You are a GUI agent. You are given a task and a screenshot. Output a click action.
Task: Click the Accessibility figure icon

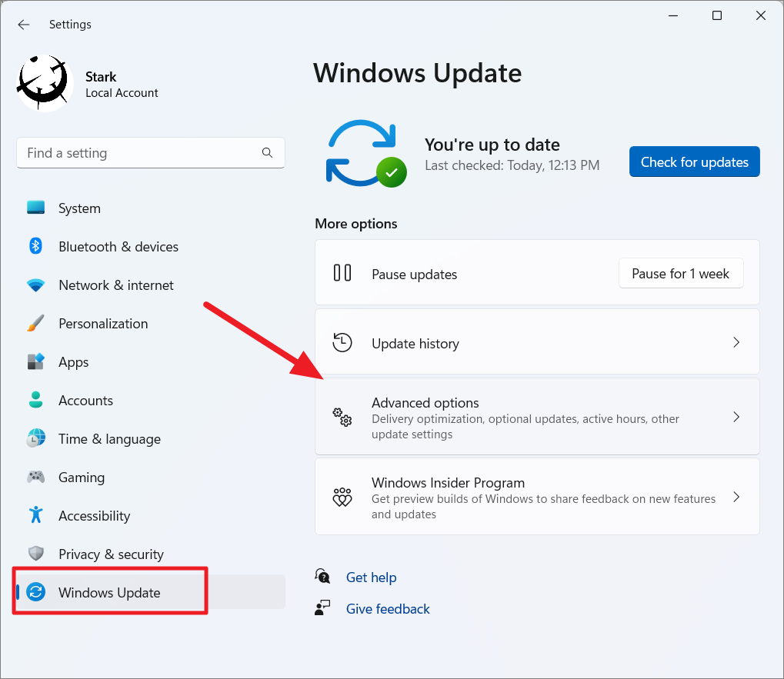pyautogui.click(x=36, y=514)
